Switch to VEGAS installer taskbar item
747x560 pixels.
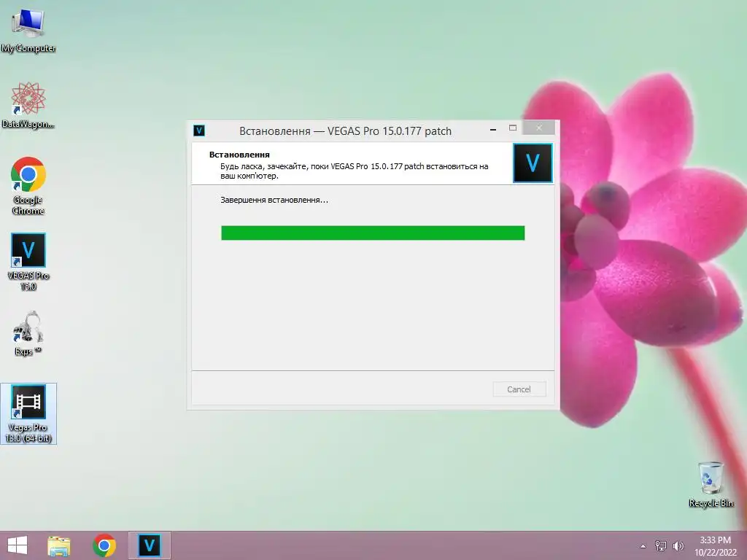pyautogui.click(x=149, y=545)
